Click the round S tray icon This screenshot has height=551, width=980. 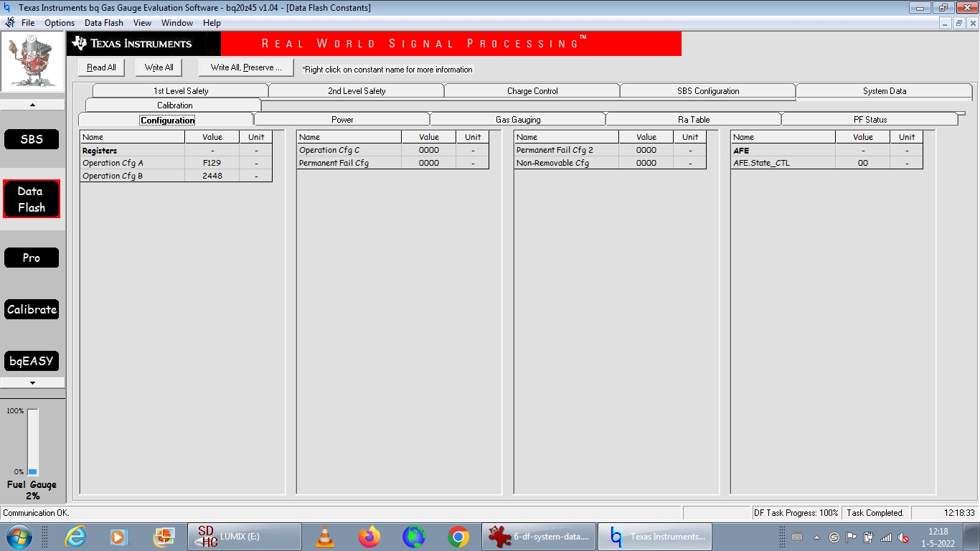[x=834, y=537]
